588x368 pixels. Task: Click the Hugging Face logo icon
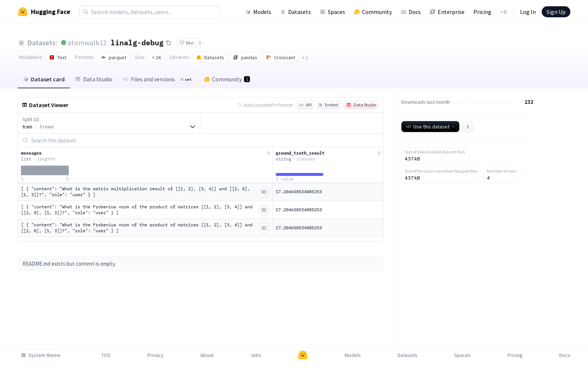(23, 12)
